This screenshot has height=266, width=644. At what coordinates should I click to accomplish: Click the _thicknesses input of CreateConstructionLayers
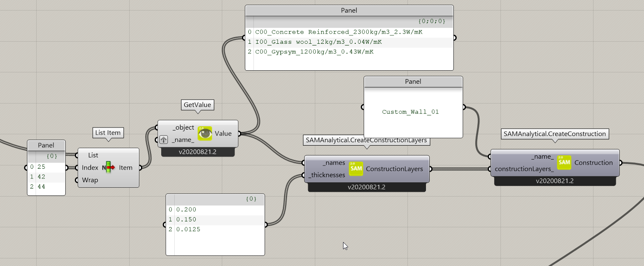(327, 175)
